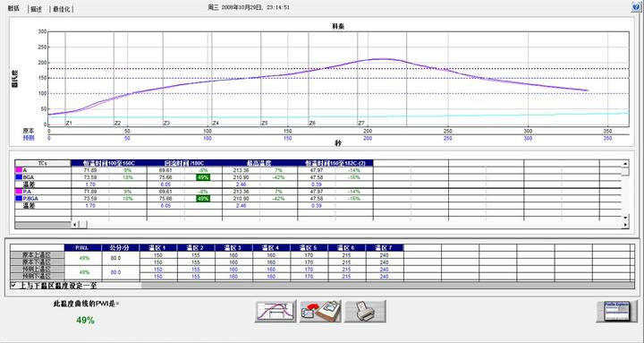
Task: Click the P.W.I. column header in zone table
Action: (82, 247)
